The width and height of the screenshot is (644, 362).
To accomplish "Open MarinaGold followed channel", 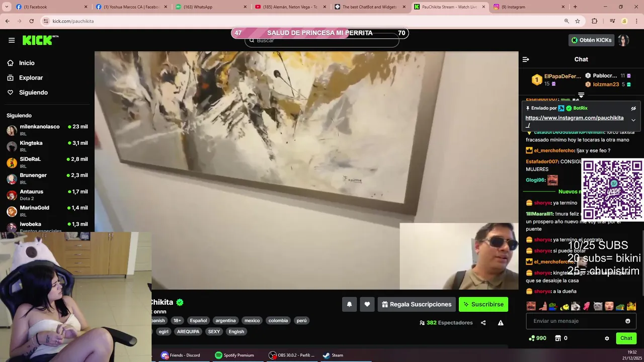I will (x=47, y=211).
